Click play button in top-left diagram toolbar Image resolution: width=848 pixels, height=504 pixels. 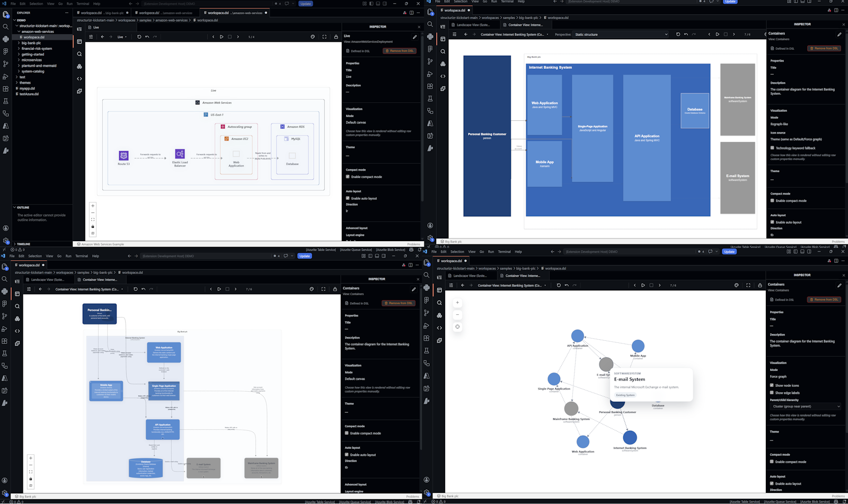(x=222, y=37)
